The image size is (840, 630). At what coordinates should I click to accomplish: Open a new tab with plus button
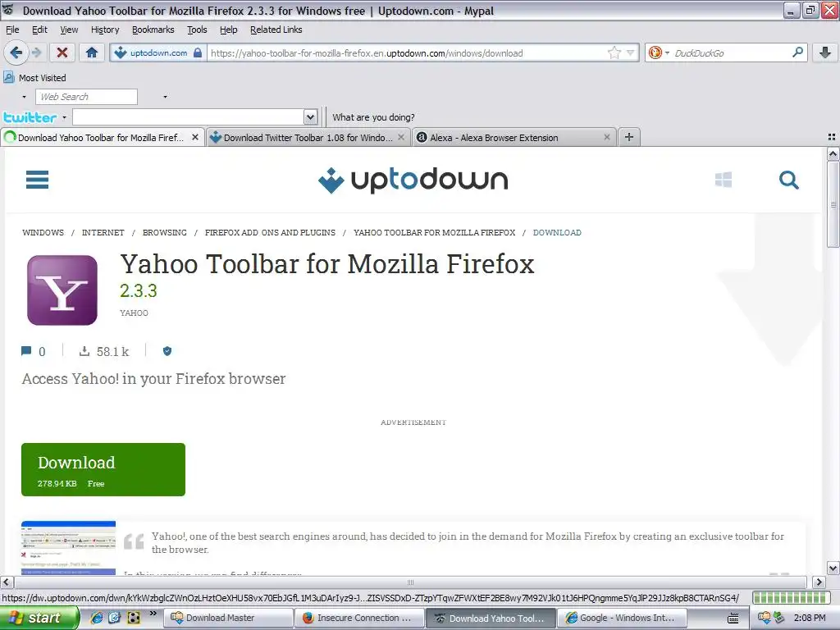coord(629,137)
